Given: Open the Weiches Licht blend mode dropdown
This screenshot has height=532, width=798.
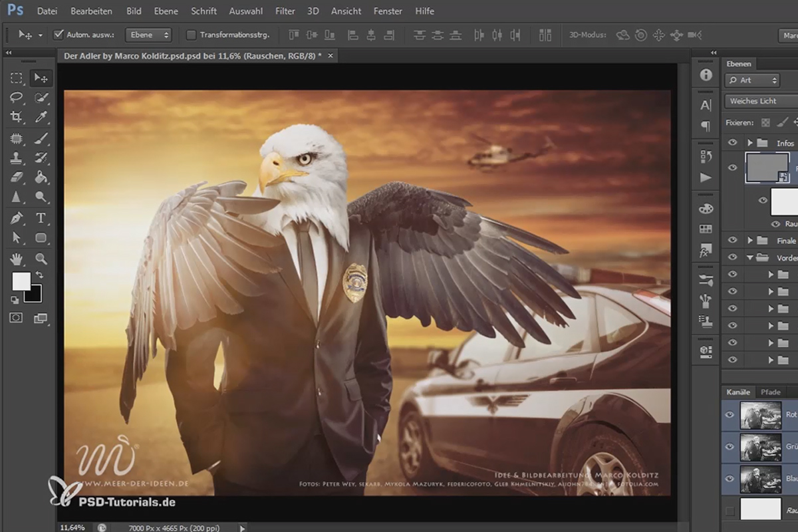Looking at the screenshot, I should 761,101.
